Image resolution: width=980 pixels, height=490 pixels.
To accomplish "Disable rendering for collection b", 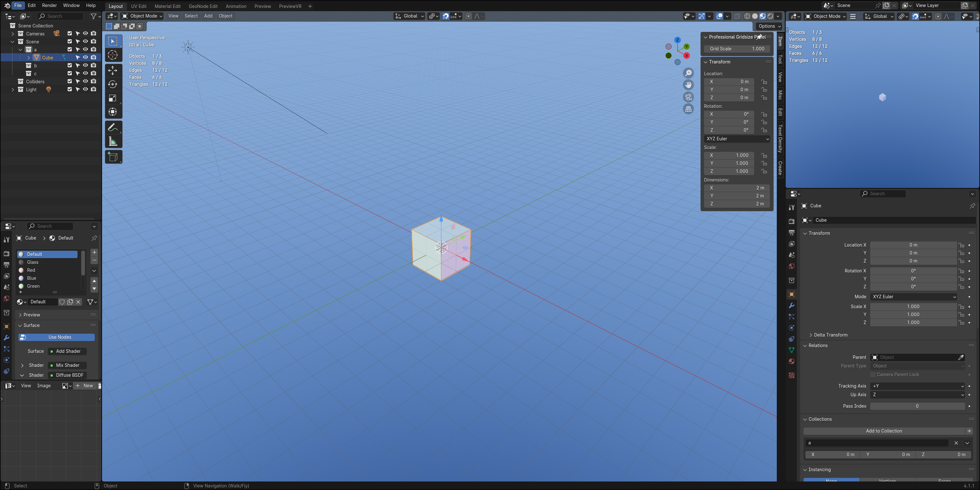I will (x=93, y=65).
